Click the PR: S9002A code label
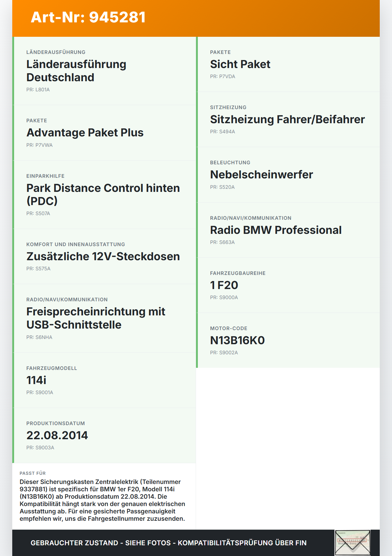 224,352
